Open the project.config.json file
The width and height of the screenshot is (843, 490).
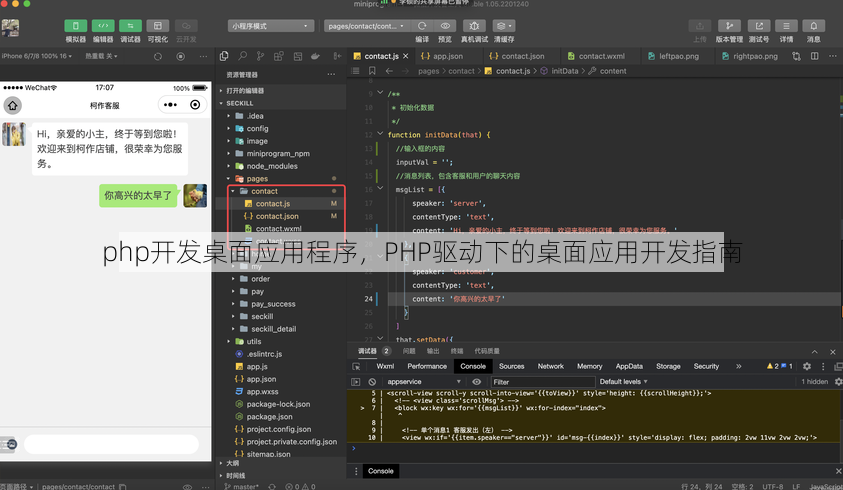(278, 429)
